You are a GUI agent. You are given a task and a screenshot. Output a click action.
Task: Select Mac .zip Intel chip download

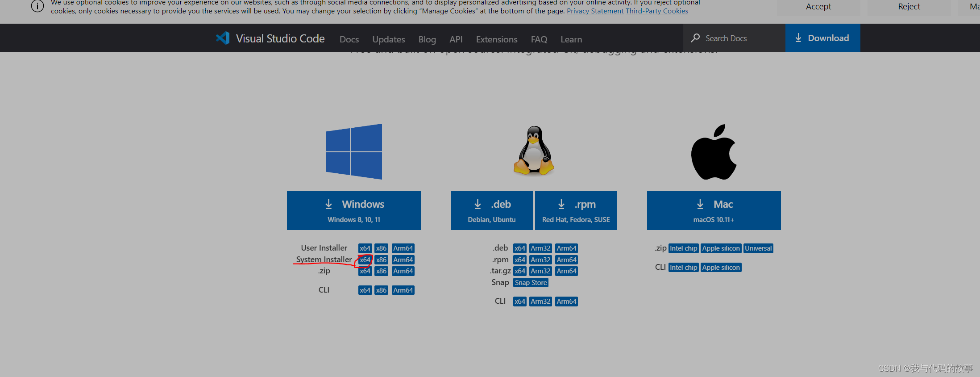click(x=684, y=248)
